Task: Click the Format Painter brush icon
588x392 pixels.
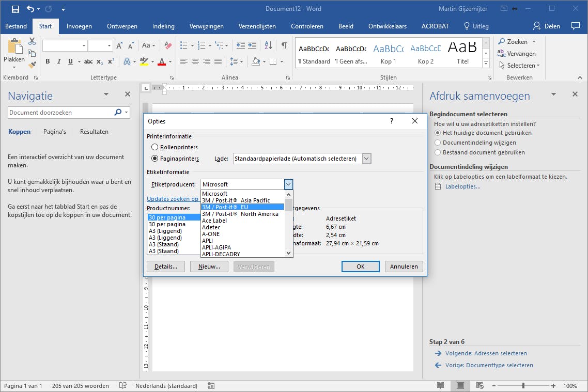Action: [x=32, y=65]
